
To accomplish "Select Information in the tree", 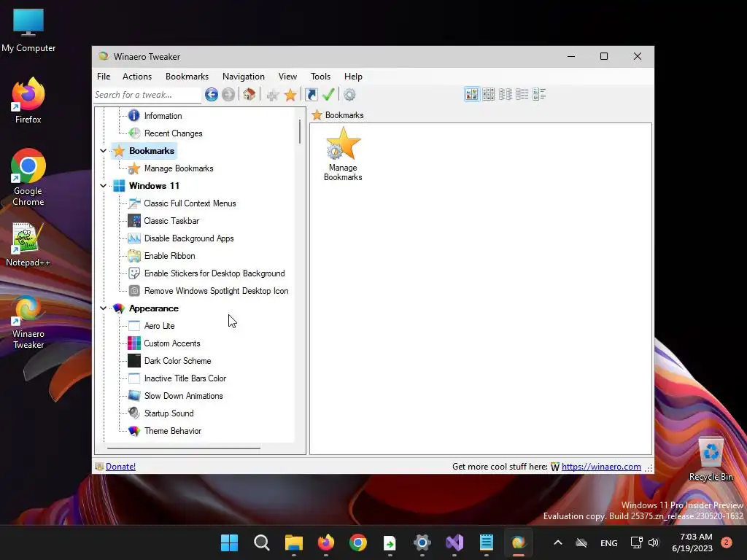I will tap(163, 116).
